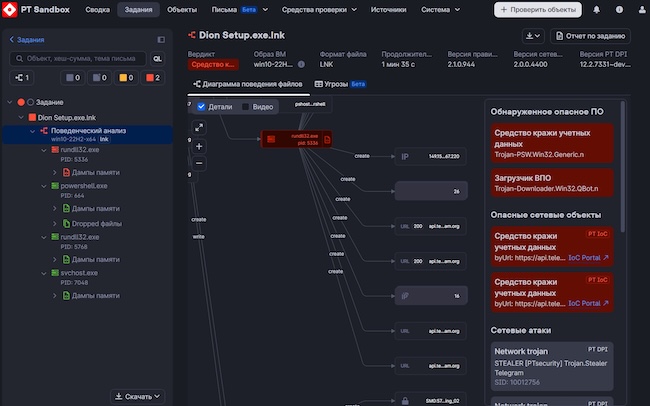Click the Средство к... verdict badge
The image size is (650, 406).
click(x=213, y=65)
